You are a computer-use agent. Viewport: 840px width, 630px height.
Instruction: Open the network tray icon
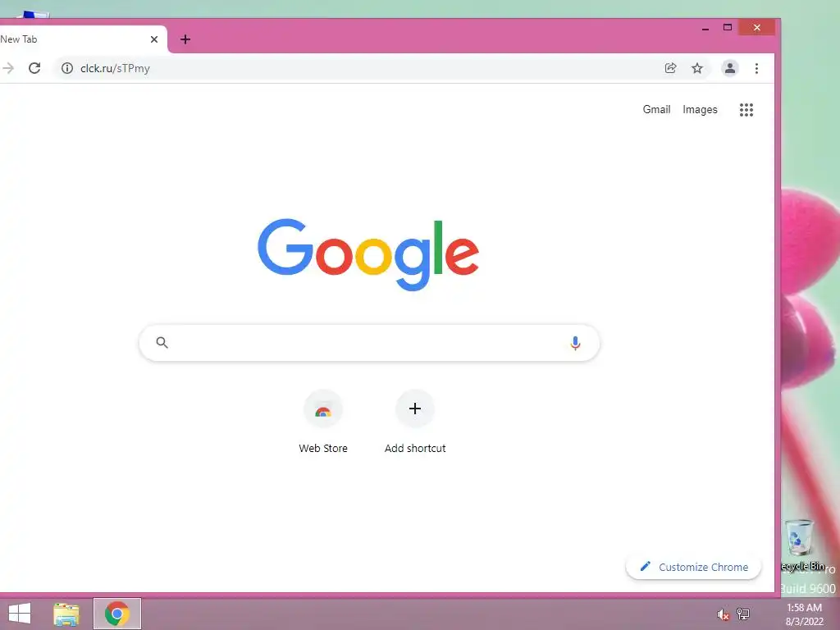(743, 614)
